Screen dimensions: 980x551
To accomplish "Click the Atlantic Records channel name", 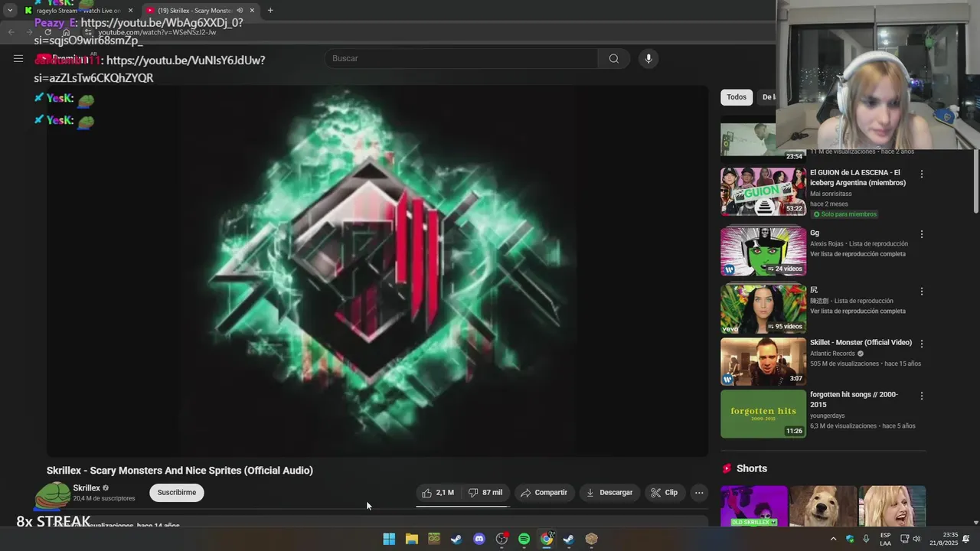I will [x=832, y=354].
